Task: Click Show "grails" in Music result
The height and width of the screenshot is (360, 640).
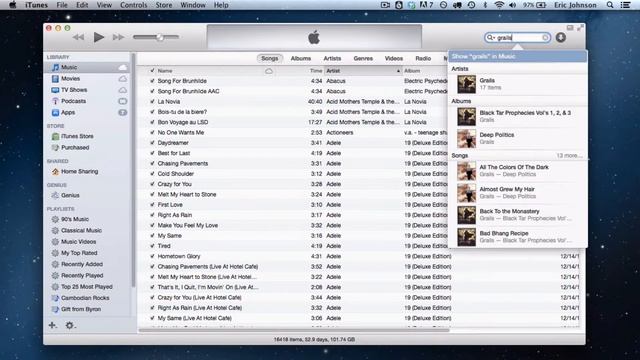Action: tap(518, 56)
